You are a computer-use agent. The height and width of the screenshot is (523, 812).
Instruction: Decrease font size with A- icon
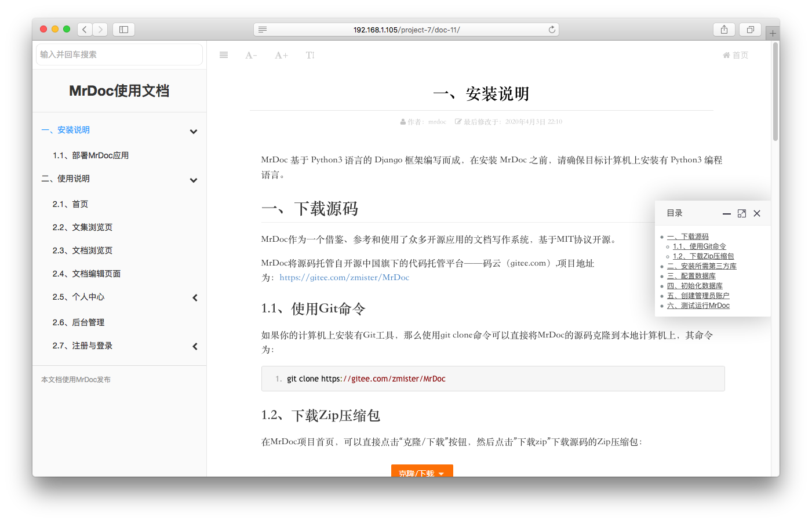[x=251, y=55]
